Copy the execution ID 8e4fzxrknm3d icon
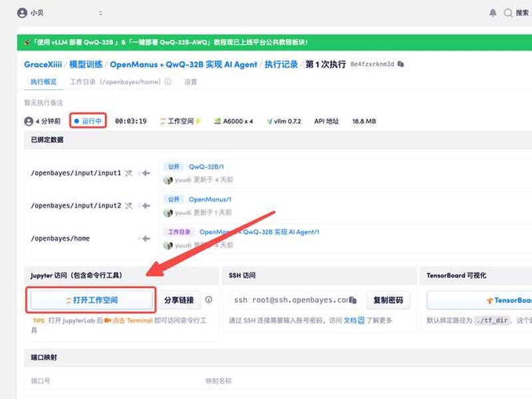This screenshot has height=399, width=532. (401, 64)
